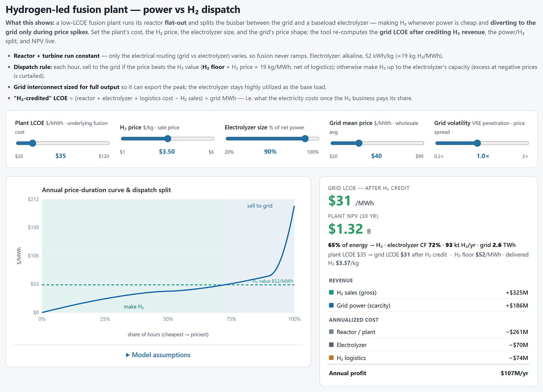Click the 75% x-axis tick label
Screen dimensions: 543x392
(x=231, y=319)
